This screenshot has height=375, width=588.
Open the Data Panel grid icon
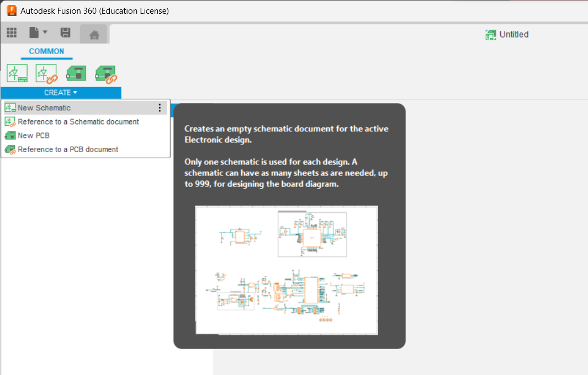coord(12,33)
